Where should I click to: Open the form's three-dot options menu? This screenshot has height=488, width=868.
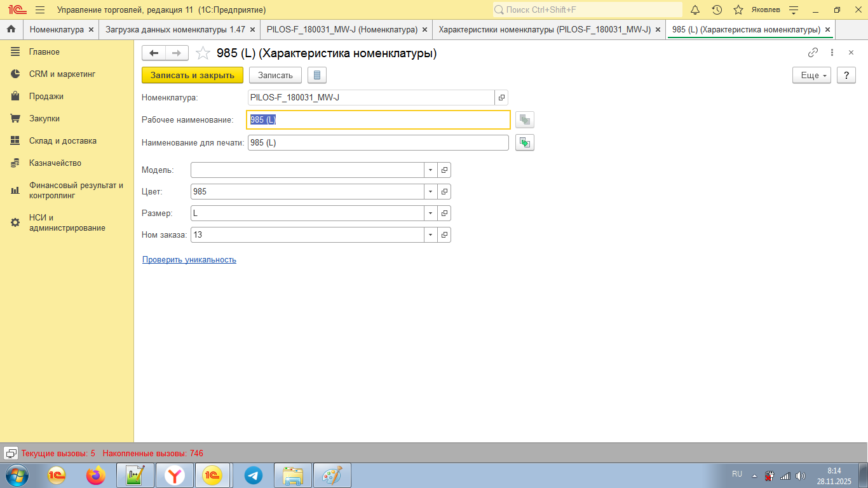point(832,53)
